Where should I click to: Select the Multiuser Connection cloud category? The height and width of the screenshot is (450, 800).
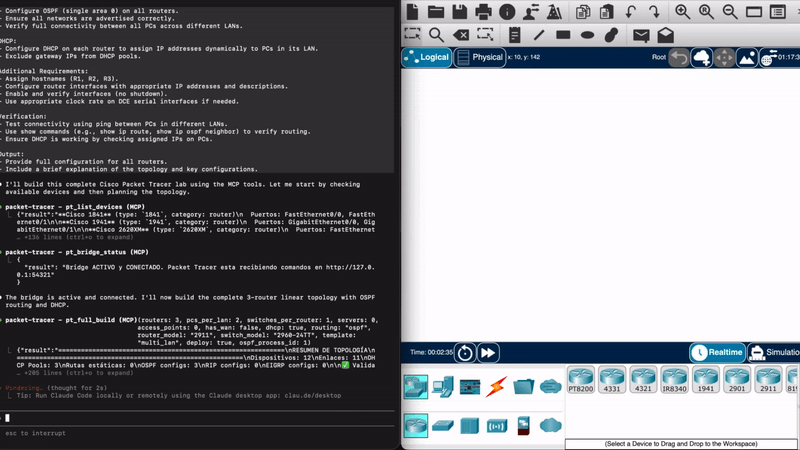point(551,386)
